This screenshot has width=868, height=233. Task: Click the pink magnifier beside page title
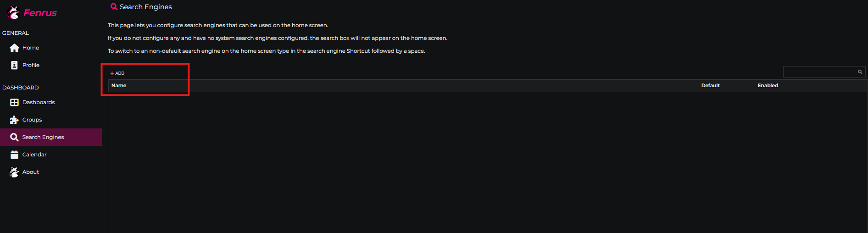114,6
